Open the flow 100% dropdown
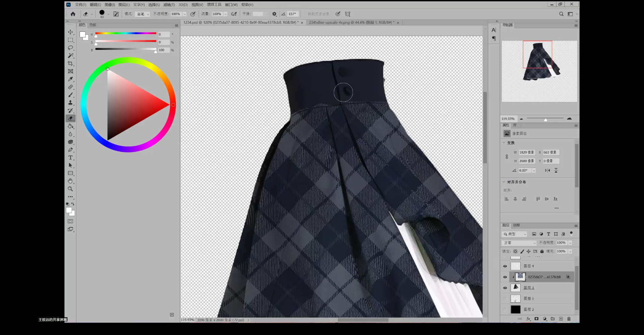Viewport: 644px width, 335px height. [x=226, y=14]
